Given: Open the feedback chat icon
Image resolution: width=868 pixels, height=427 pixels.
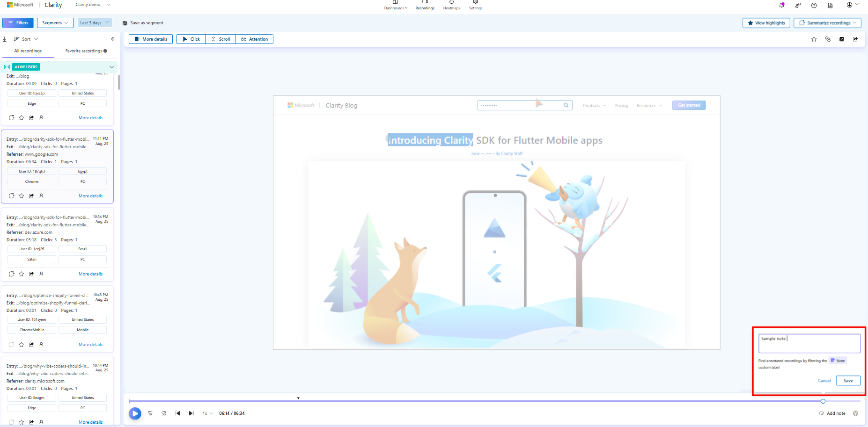Looking at the screenshot, I should click(798, 5).
